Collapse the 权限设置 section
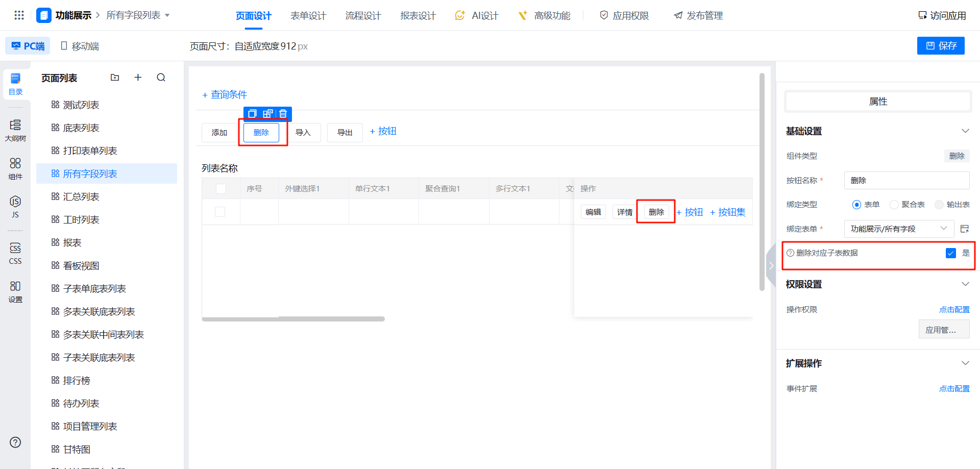Viewport: 980px width, 469px height. tap(965, 284)
